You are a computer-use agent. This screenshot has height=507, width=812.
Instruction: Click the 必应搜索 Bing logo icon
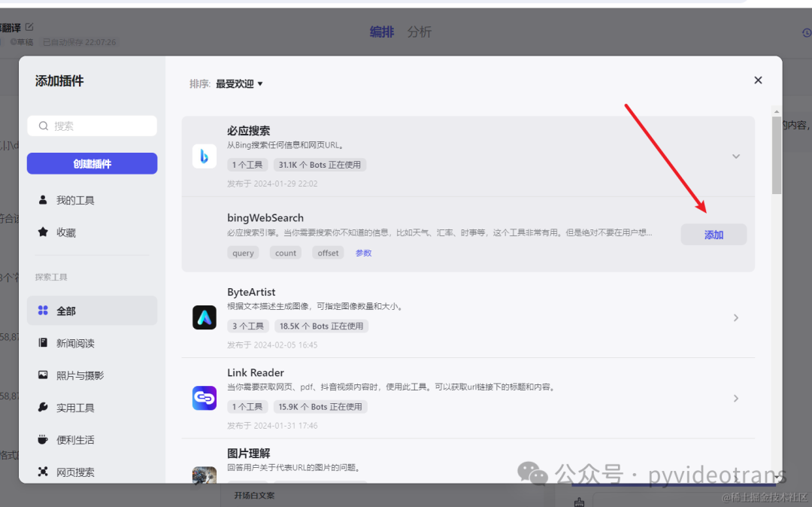point(204,156)
